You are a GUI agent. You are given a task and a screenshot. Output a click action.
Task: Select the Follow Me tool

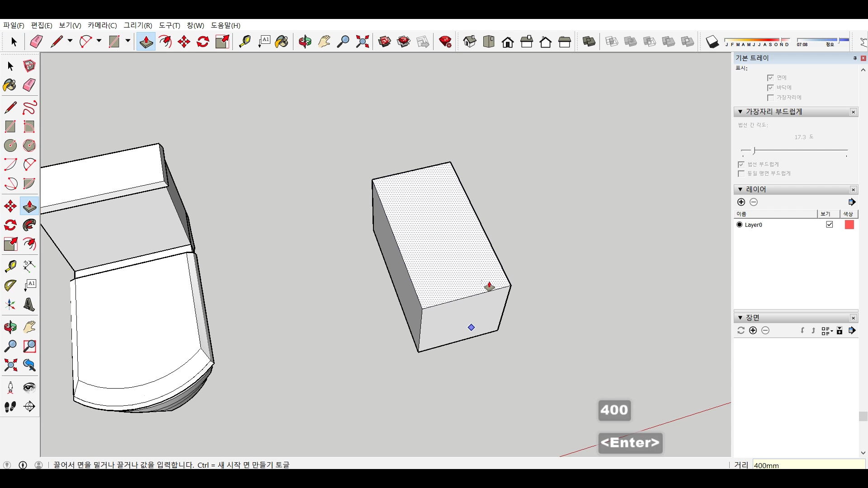[x=29, y=225]
